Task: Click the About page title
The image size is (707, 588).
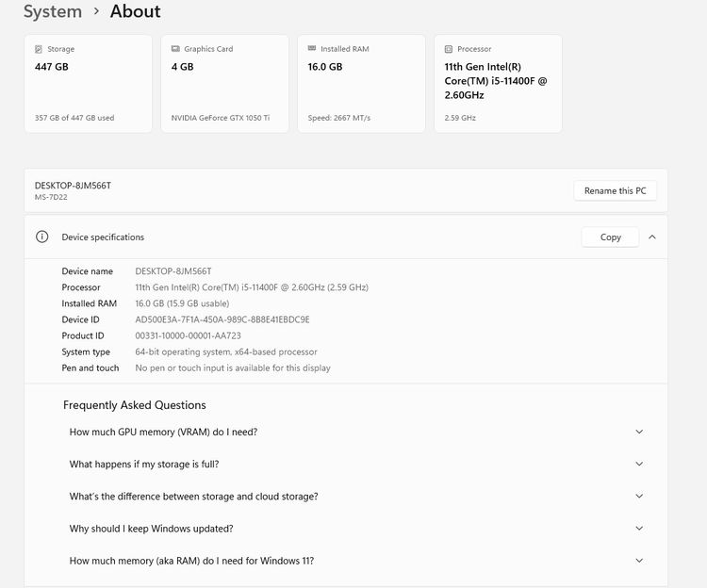Action: tap(135, 12)
